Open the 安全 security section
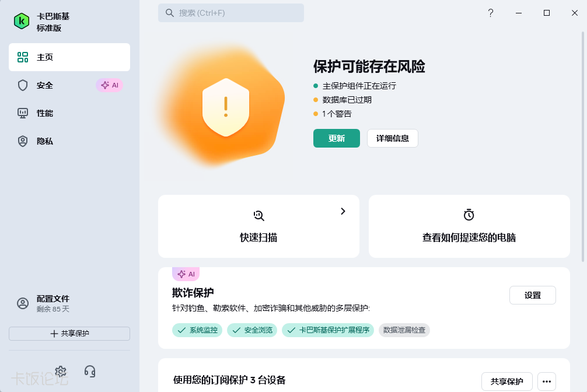The width and height of the screenshot is (587, 392). tap(69, 85)
